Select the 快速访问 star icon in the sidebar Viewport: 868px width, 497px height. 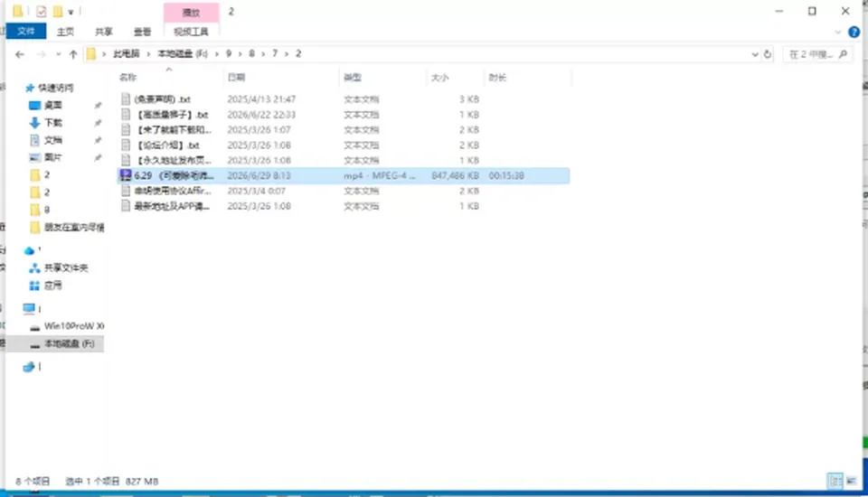pyautogui.click(x=30, y=88)
